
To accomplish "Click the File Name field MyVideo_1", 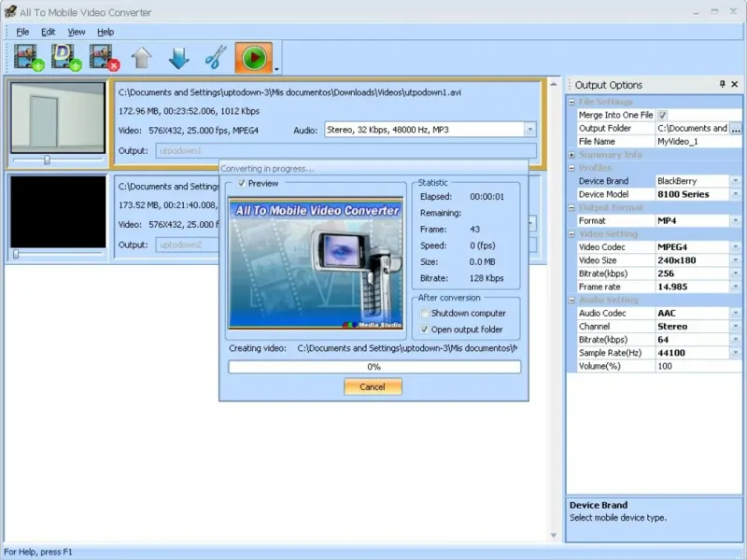I will (x=698, y=142).
